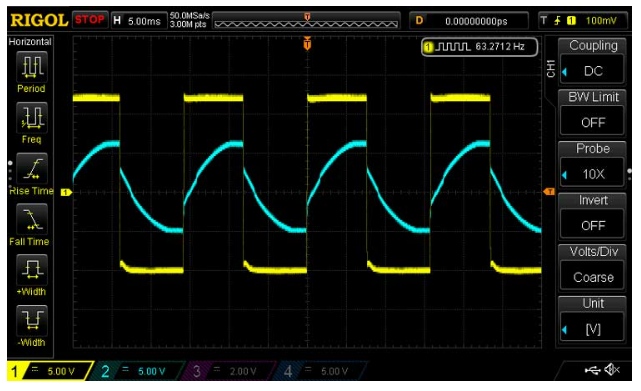Choose the Fall Time measurement icon
This screenshot has width=641, height=391.
point(32,219)
